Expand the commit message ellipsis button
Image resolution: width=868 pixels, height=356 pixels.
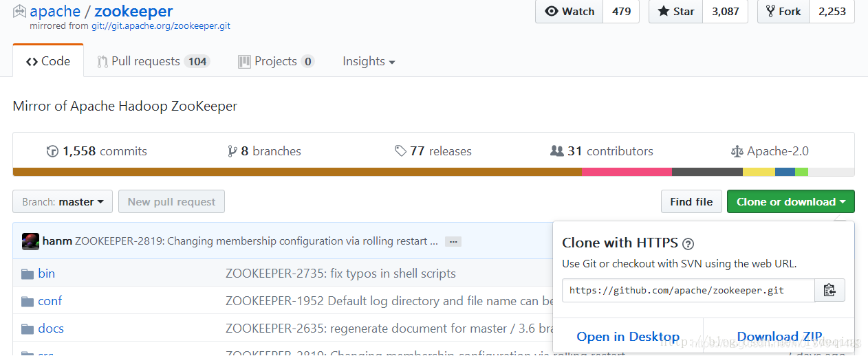click(453, 242)
